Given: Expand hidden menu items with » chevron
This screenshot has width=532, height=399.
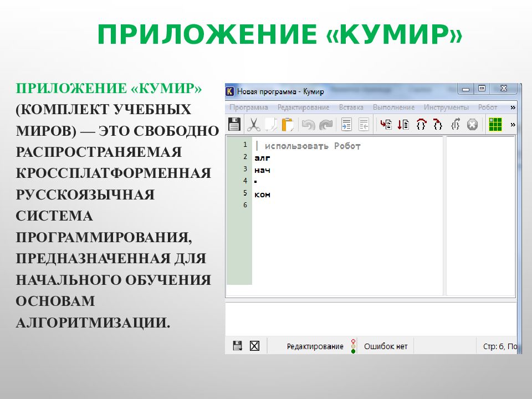Looking at the screenshot, I should point(513,107).
